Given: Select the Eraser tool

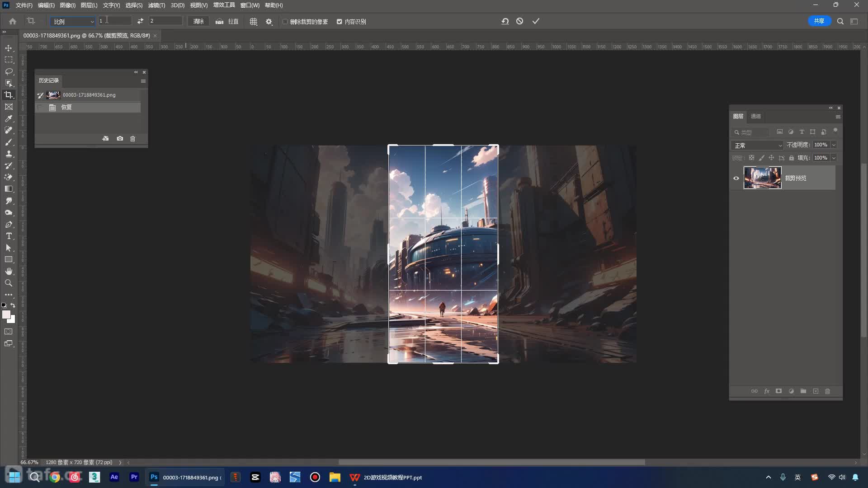Looking at the screenshot, I should pos(9,177).
